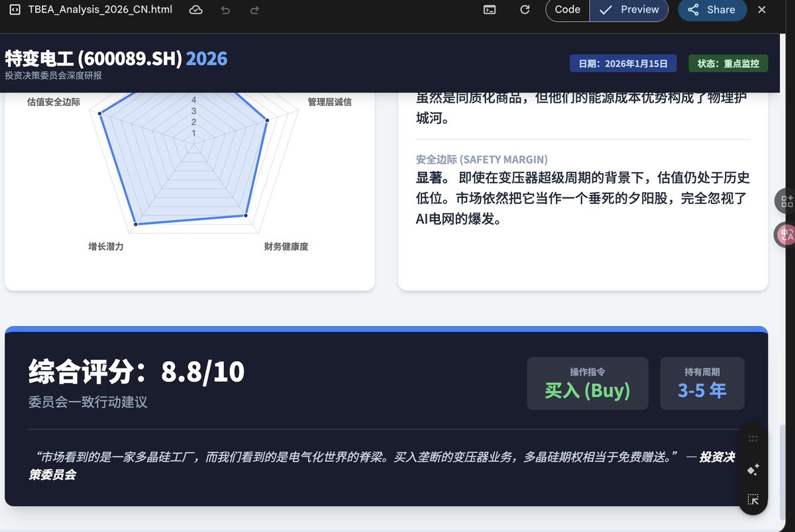Redo the last change
This screenshot has width=795, height=532.
[x=254, y=10]
